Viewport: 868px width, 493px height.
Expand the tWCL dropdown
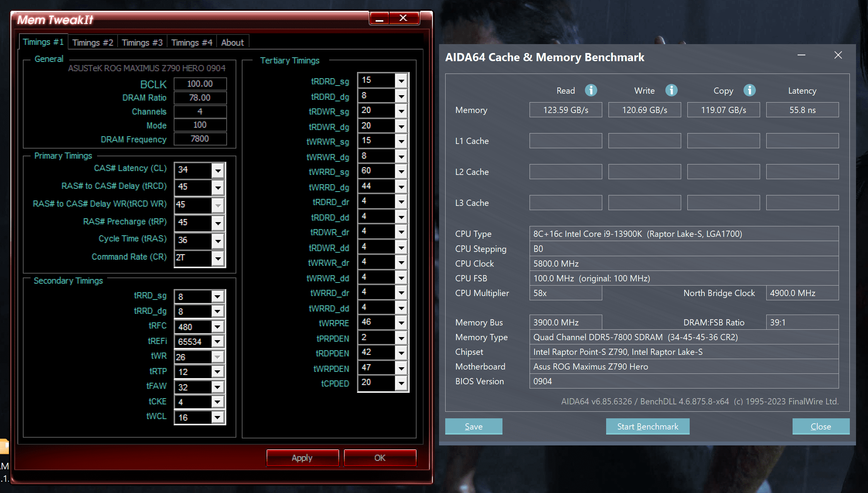pyautogui.click(x=218, y=418)
